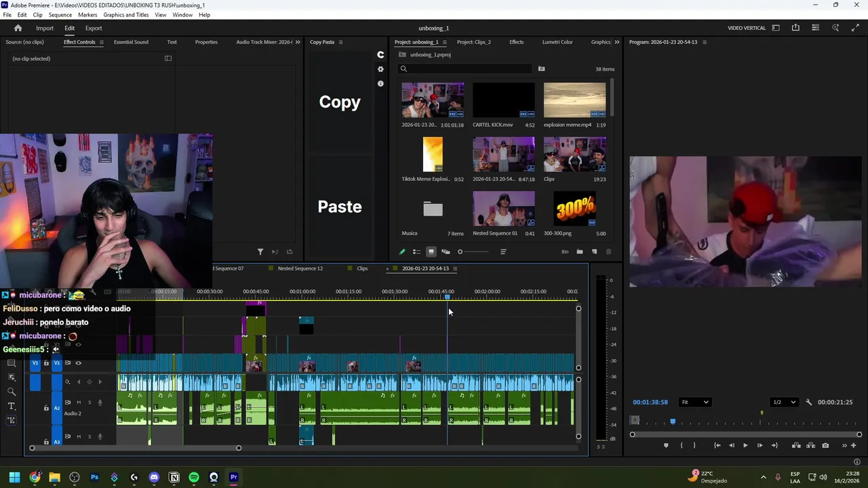The height and width of the screenshot is (488, 868).
Task: Open the Graphics and Titles menu
Action: [x=125, y=14]
